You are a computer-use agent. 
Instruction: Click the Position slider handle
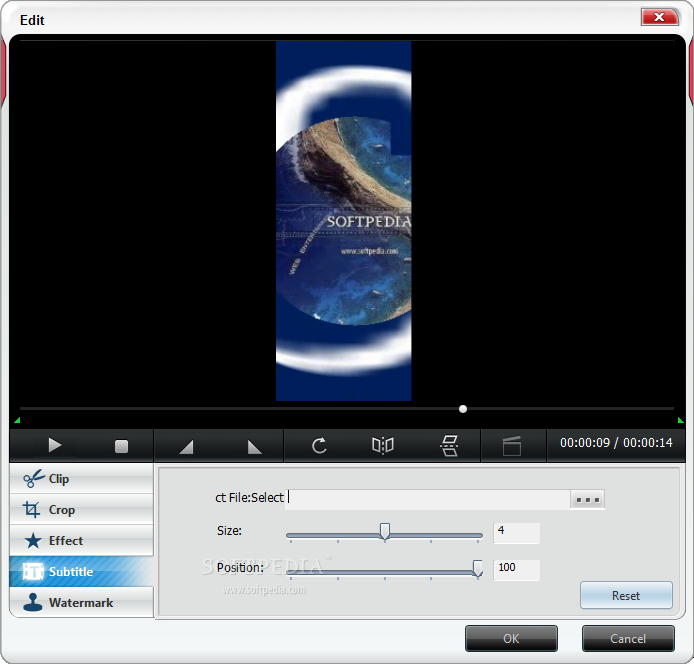pos(478,568)
